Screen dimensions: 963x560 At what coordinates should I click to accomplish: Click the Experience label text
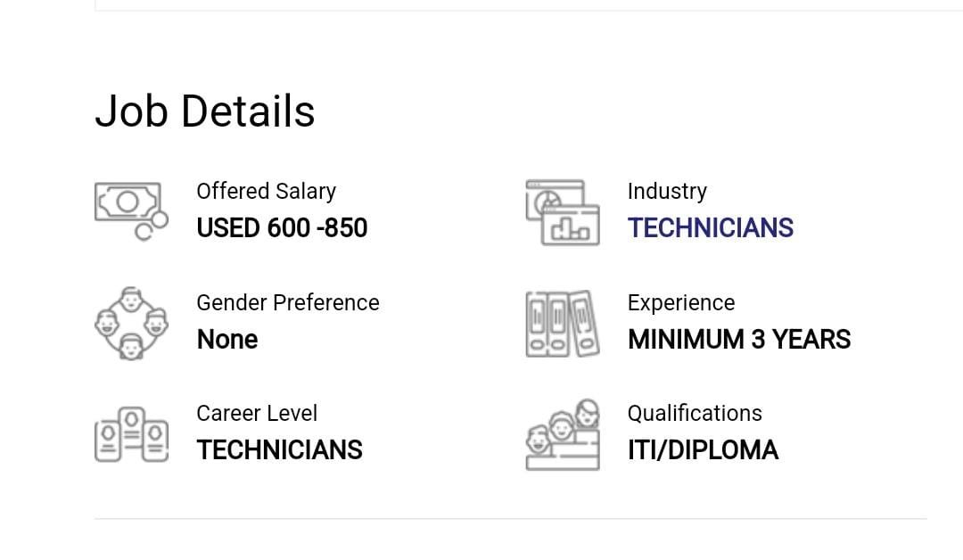click(681, 302)
